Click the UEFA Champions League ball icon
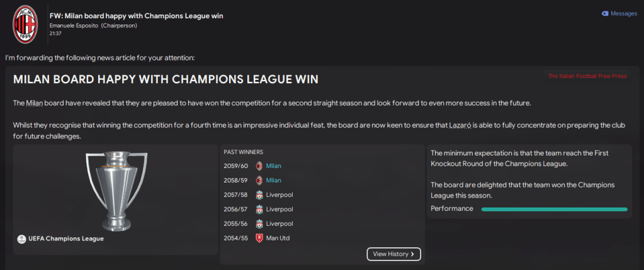 [x=22, y=239]
